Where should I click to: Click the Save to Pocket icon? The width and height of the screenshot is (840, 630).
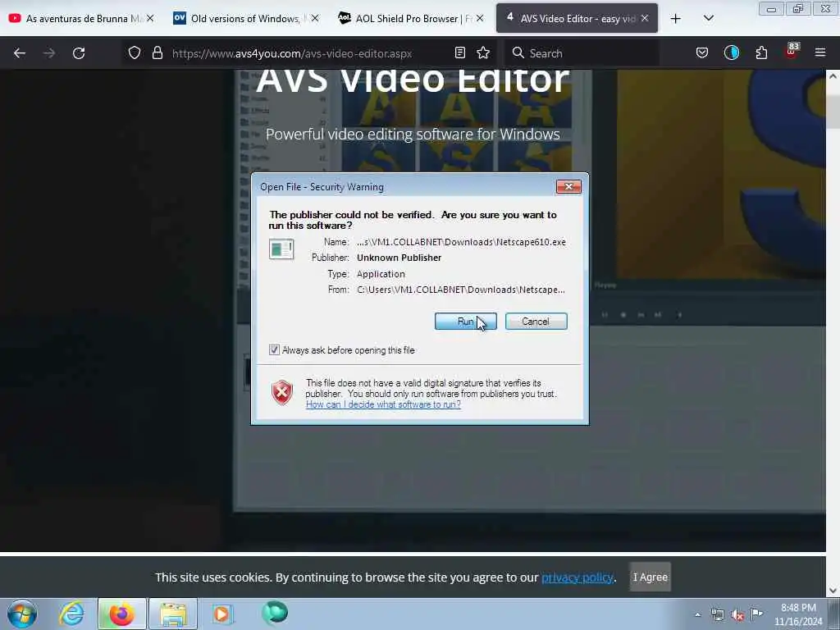(702, 52)
